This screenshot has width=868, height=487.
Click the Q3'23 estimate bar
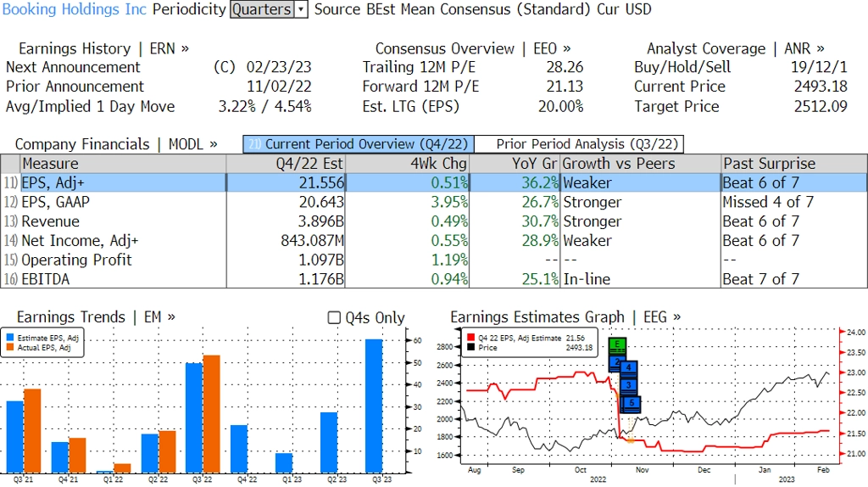(x=374, y=406)
